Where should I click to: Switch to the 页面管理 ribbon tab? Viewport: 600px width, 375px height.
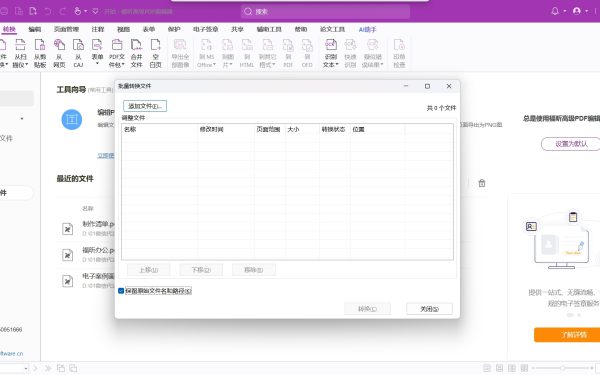tap(66, 29)
